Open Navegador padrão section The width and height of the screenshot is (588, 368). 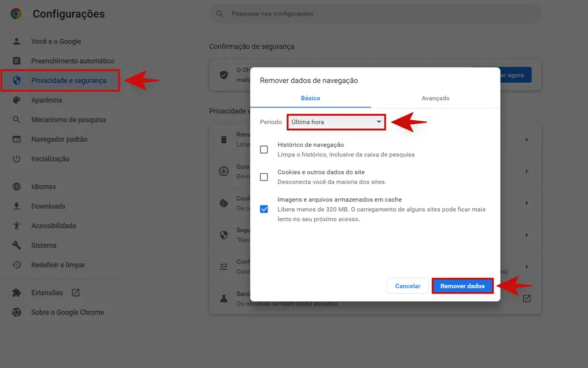[59, 139]
